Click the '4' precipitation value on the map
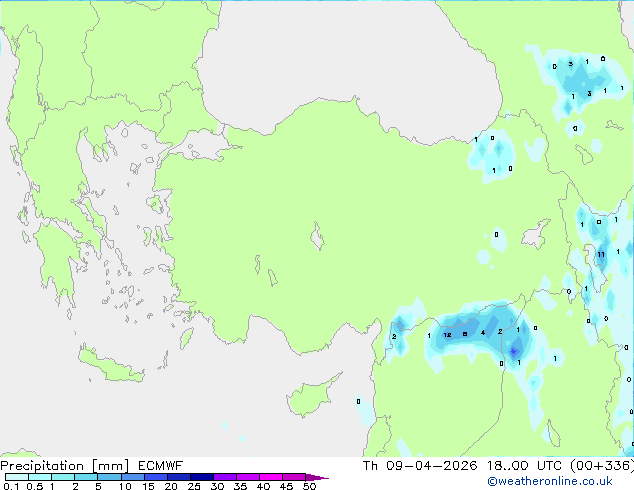Viewport: 634px width, 490px height. [x=483, y=333]
